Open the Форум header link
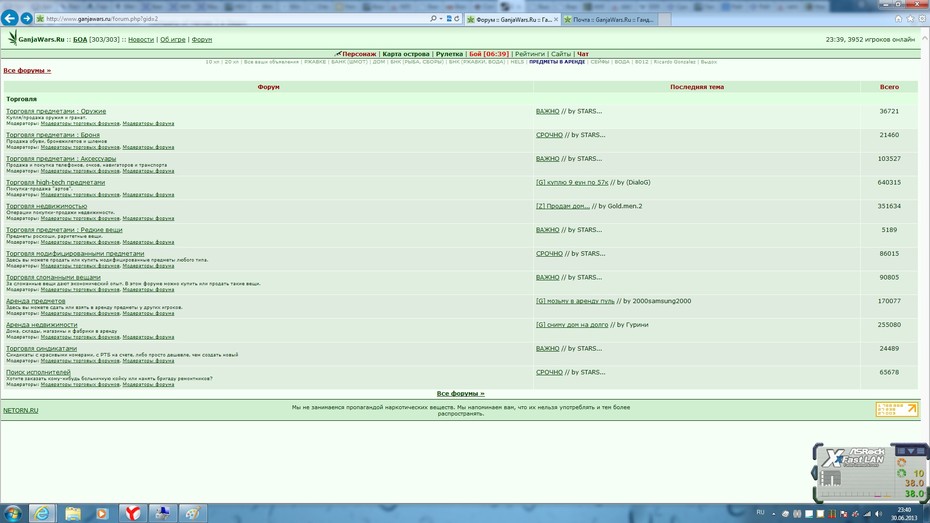Viewport: 930px width, 523px height. coord(202,40)
